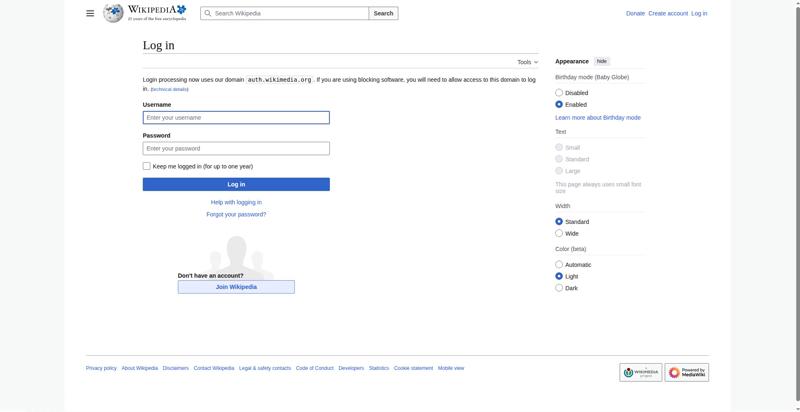Tick the Keep me logged in checkbox
Screen dimensions: 800x412
[147, 166]
